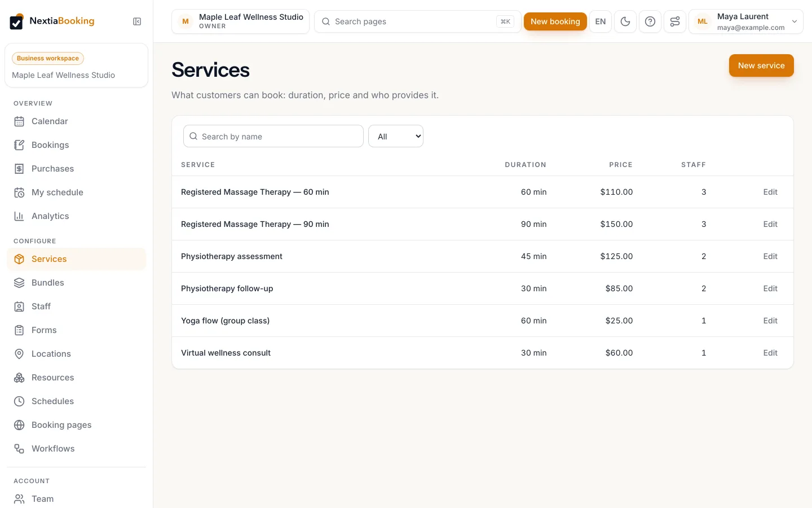Create a New service
Screen dimensions: 812x508
click(x=761, y=65)
